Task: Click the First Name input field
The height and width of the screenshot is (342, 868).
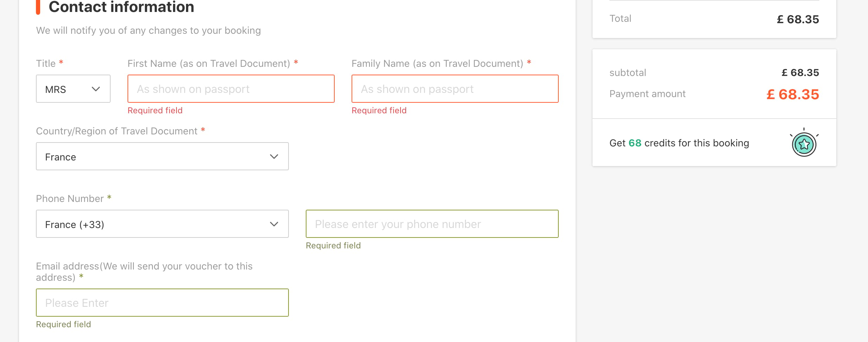Action: point(231,89)
